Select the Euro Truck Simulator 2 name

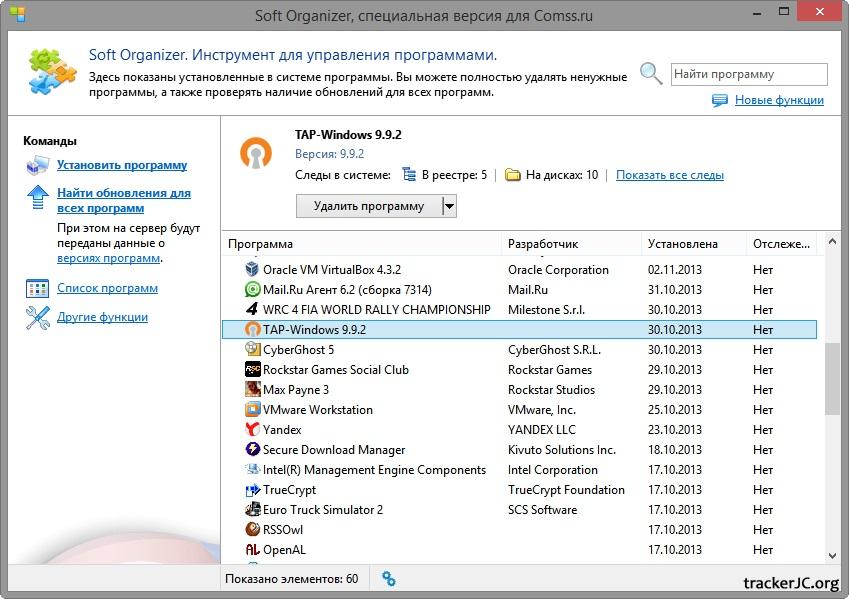(x=323, y=510)
